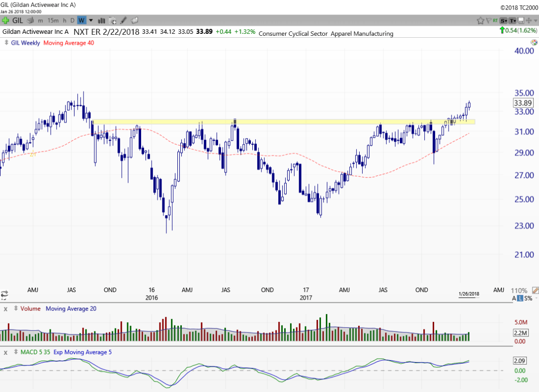This screenshot has width=539, height=392.
Task: Click the Moving Average 40 label
Action: (69, 43)
